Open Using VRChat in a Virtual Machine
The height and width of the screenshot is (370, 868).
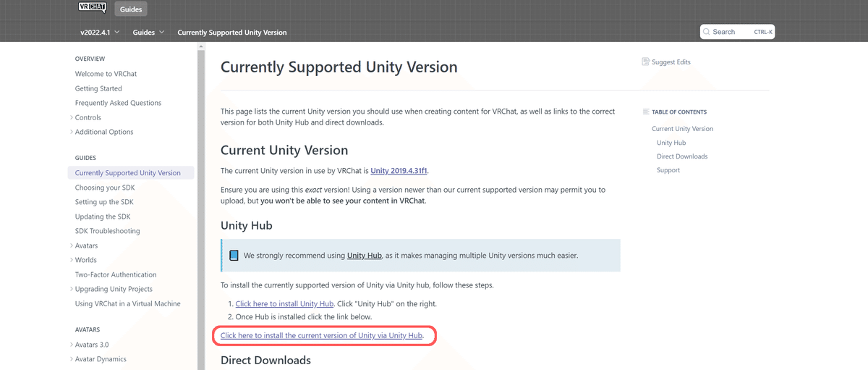(128, 303)
